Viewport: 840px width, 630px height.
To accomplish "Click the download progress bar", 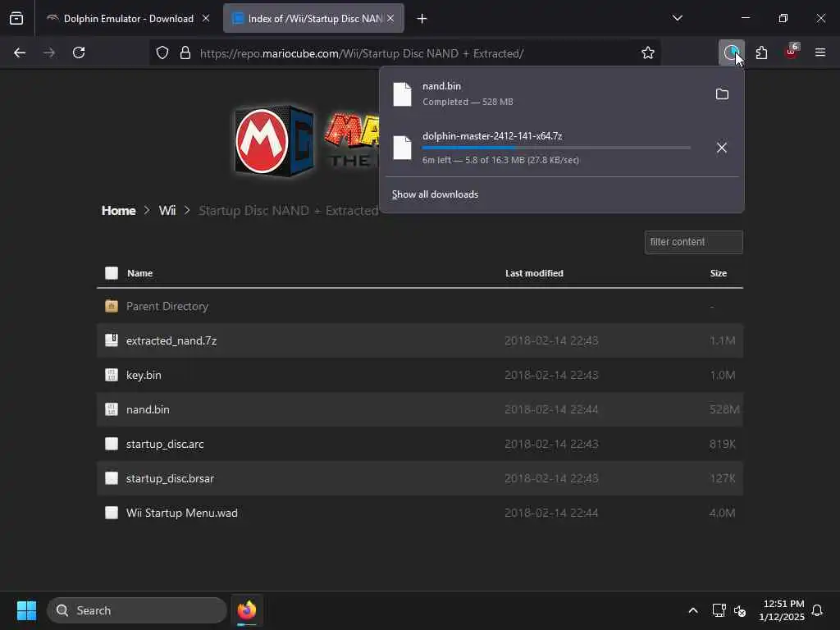I will (556, 148).
